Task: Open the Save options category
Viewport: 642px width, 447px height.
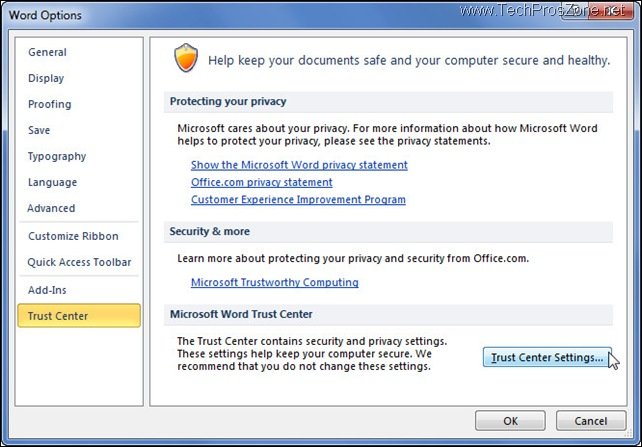Action: click(x=39, y=130)
